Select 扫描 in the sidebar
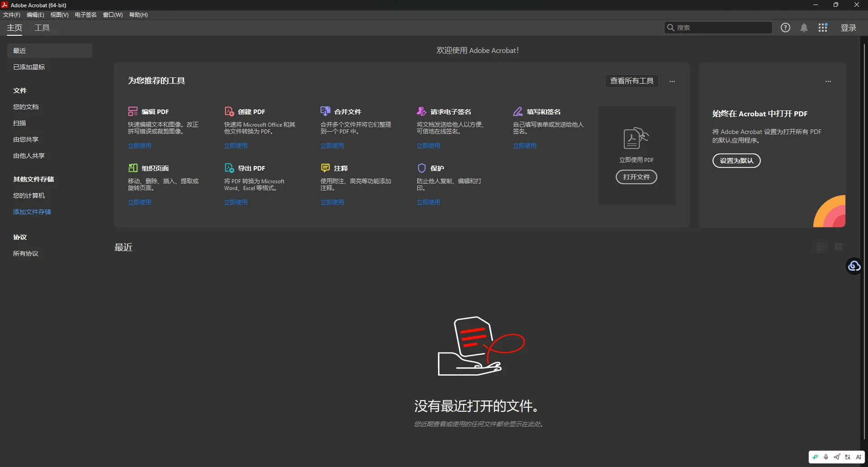868x467 pixels. (19, 123)
